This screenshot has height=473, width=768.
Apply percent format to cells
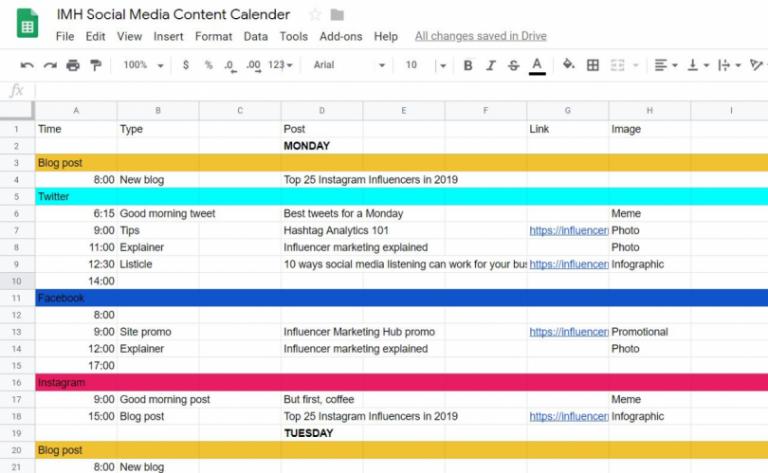[x=208, y=65]
